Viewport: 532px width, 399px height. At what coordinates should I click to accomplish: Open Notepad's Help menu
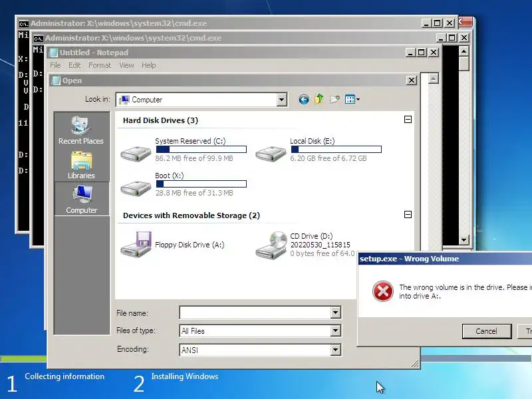coord(148,65)
